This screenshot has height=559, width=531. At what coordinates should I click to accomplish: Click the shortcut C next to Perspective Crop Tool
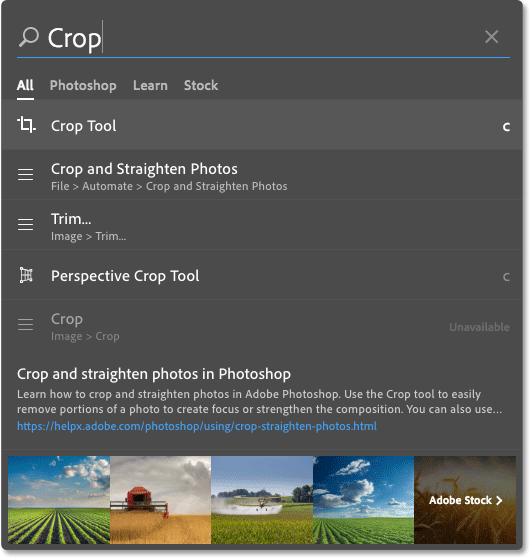click(x=506, y=277)
